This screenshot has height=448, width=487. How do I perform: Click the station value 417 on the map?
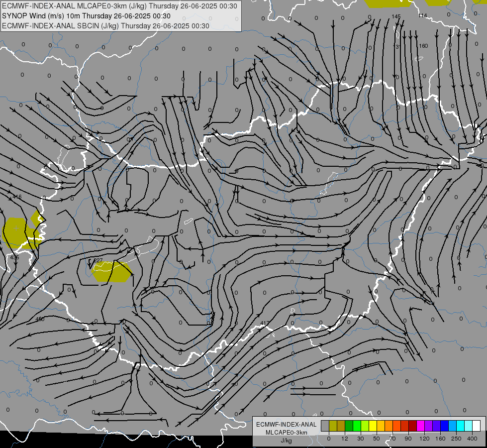[x=265, y=324]
